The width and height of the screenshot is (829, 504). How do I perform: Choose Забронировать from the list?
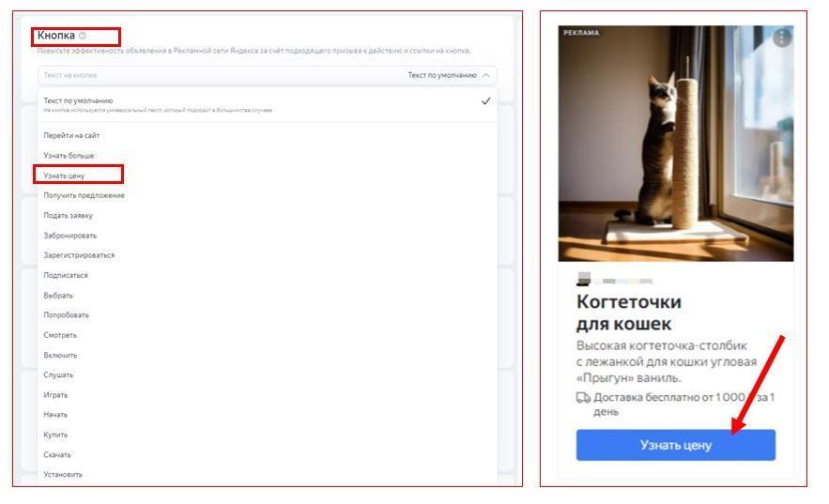point(69,236)
